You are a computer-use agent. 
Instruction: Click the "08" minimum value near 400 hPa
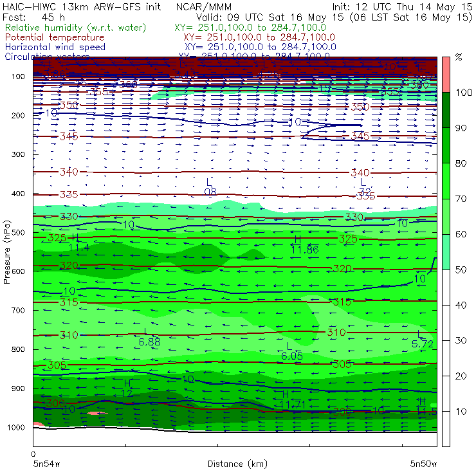(x=210, y=192)
